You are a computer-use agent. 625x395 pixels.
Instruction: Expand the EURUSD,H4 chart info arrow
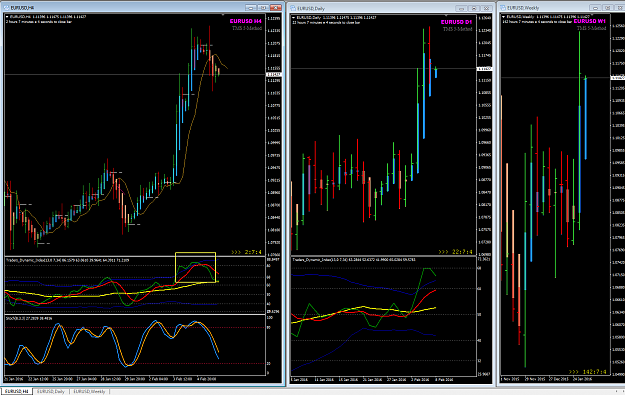click(x=7, y=17)
